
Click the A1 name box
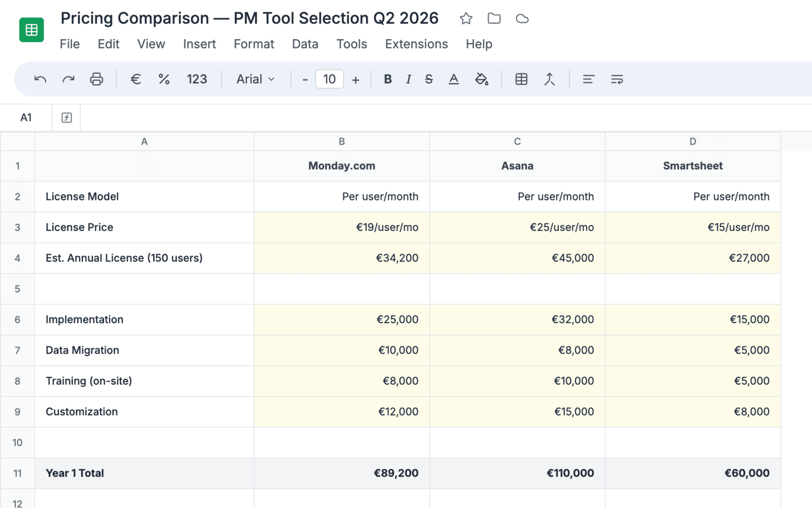[26, 118]
